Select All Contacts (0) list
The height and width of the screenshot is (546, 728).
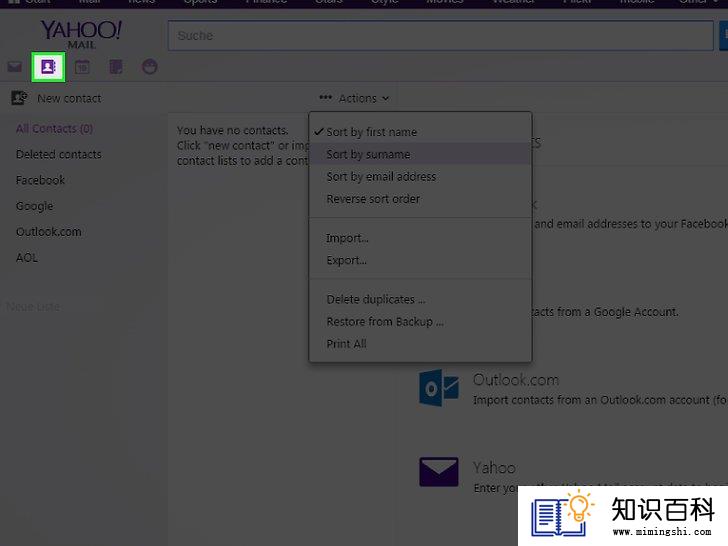pyautogui.click(x=54, y=129)
